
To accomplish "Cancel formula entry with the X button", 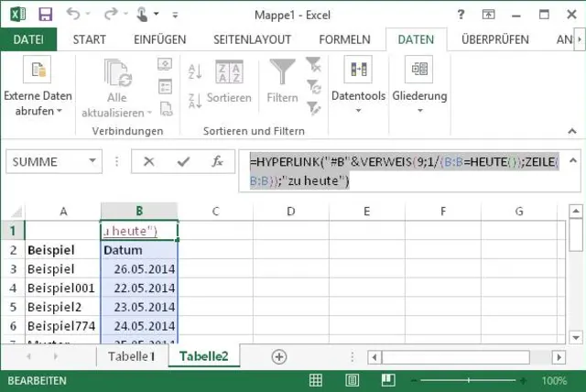I will [x=149, y=161].
